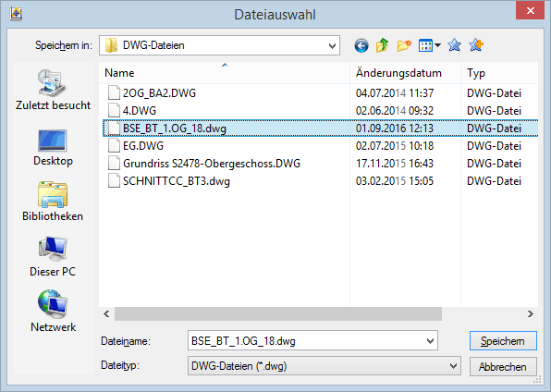Image resolution: width=551 pixels, height=392 pixels.
Task: Click the Abbrechen button
Action: (503, 367)
